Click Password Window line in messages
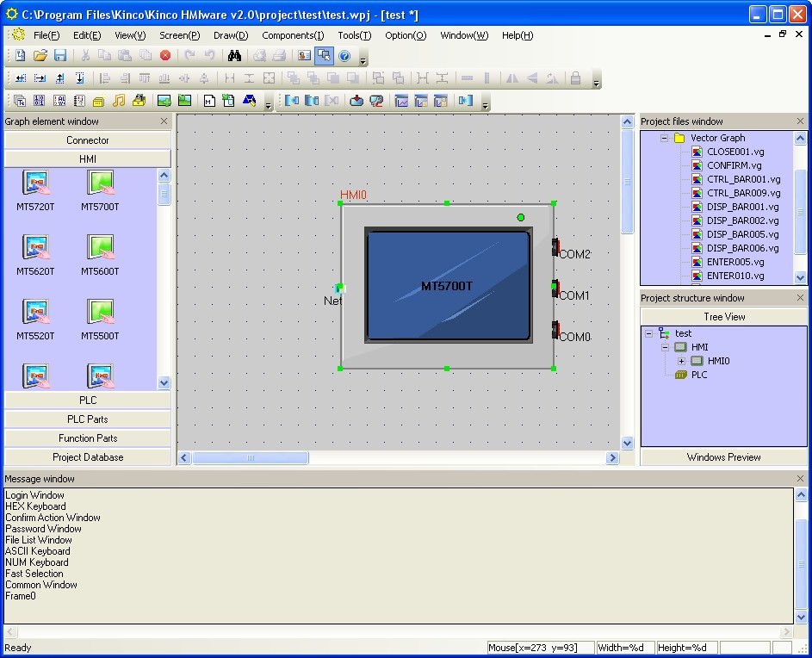812x658 pixels. (44, 529)
